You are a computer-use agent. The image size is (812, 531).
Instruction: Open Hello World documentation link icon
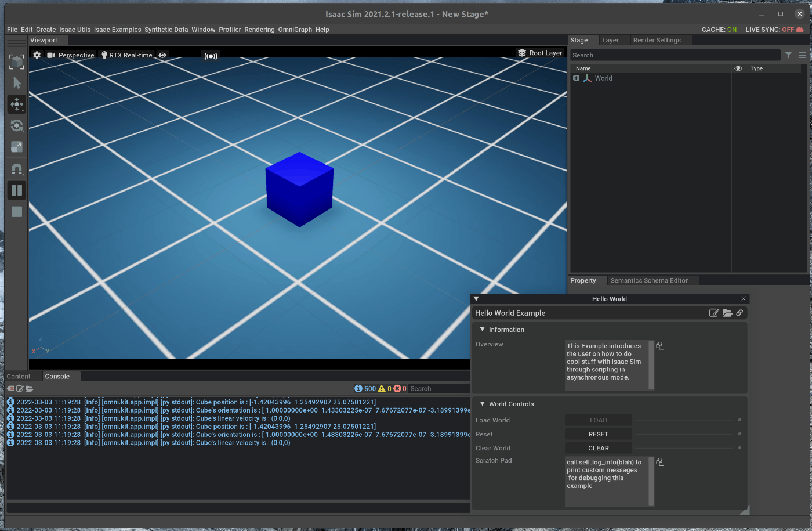(x=740, y=313)
